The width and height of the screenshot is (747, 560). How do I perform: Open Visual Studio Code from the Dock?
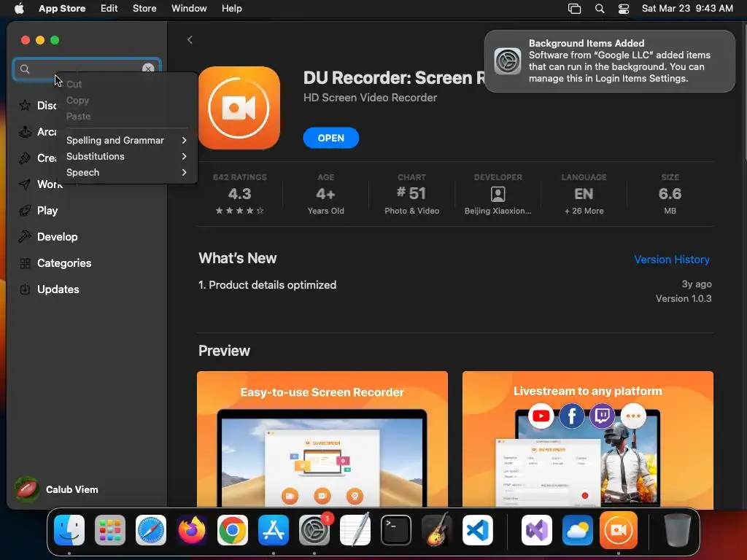pyautogui.click(x=478, y=530)
